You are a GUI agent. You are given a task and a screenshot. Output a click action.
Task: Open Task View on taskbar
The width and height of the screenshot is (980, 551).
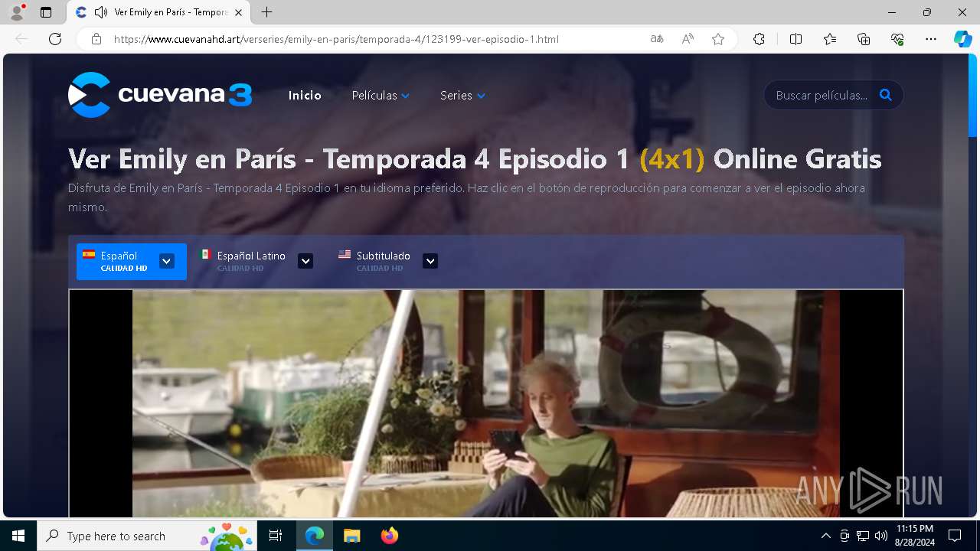pyautogui.click(x=276, y=536)
